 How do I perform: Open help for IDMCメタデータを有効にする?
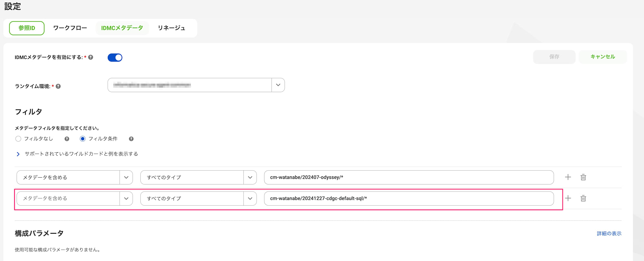click(91, 57)
